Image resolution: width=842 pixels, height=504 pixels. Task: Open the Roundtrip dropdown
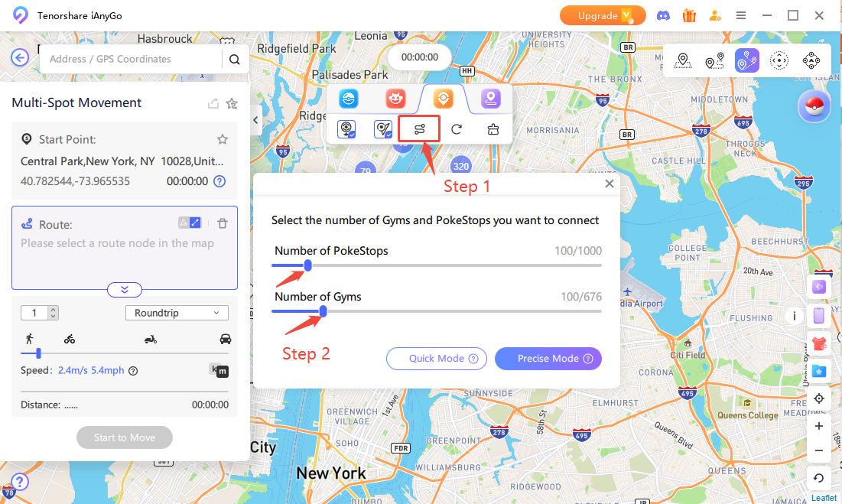pos(177,313)
